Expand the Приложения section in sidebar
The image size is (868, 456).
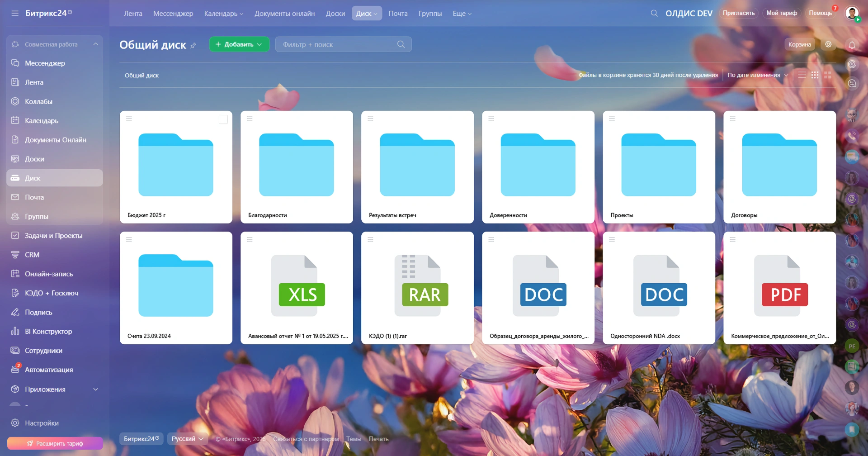pyautogui.click(x=95, y=389)
